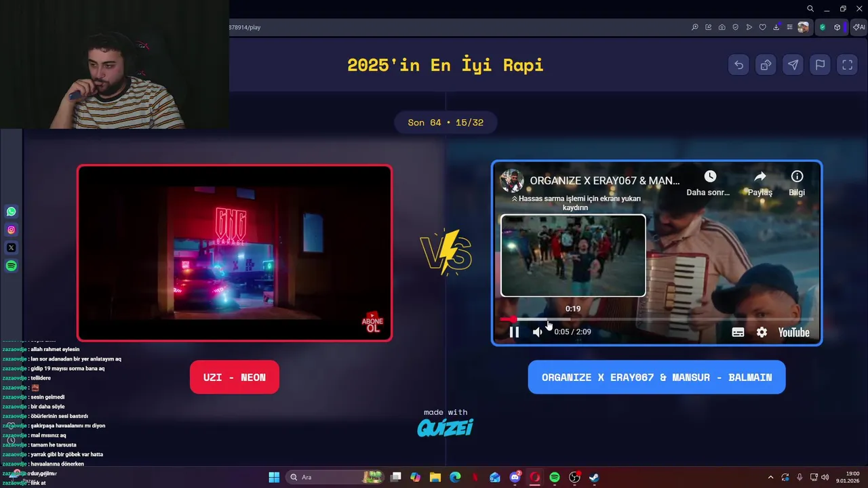Click the shield check icon in address bar

pos(735,27)
